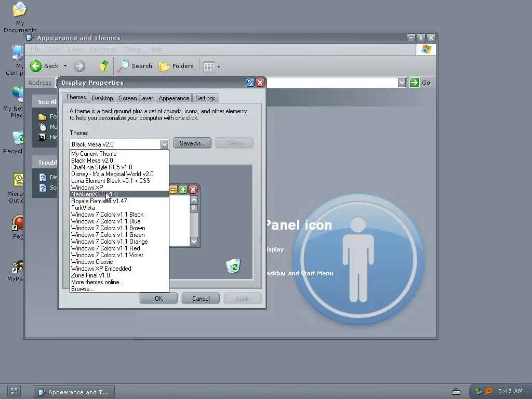Switch to the Themes tab

pyautogui.click(x=76, y=97)
